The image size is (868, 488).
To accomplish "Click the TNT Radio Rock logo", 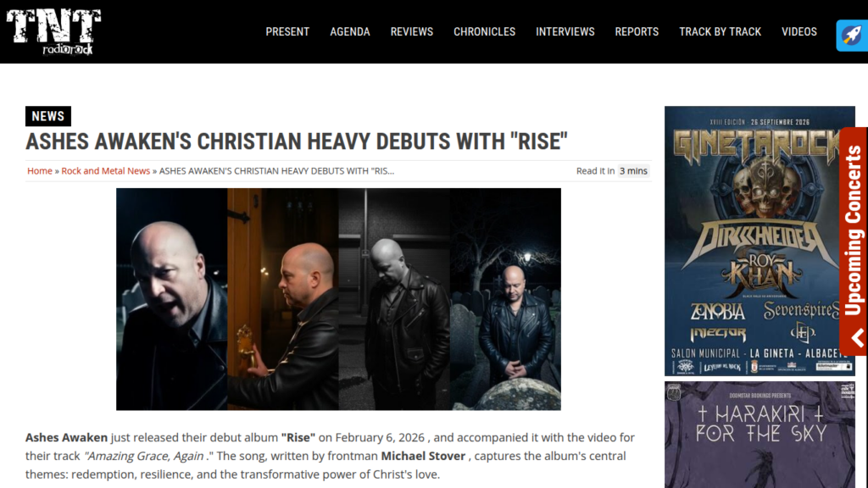I will click(x=53, y=32).
